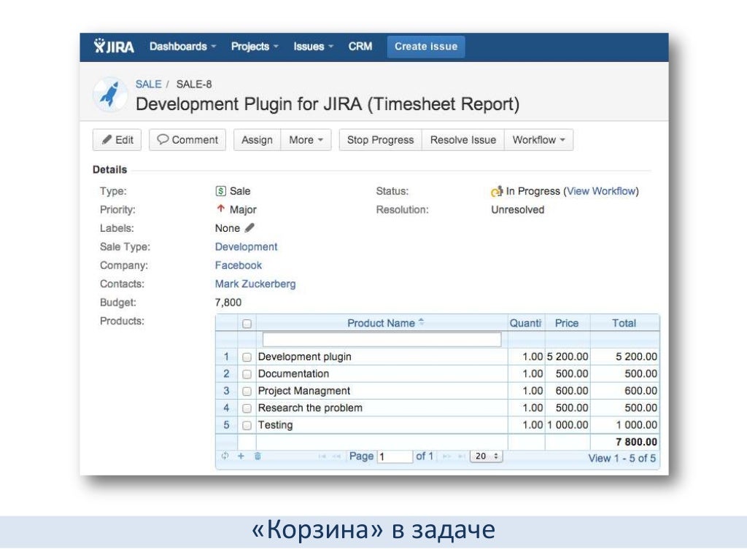Click Resolve Issue button

[x=463, y=140]
